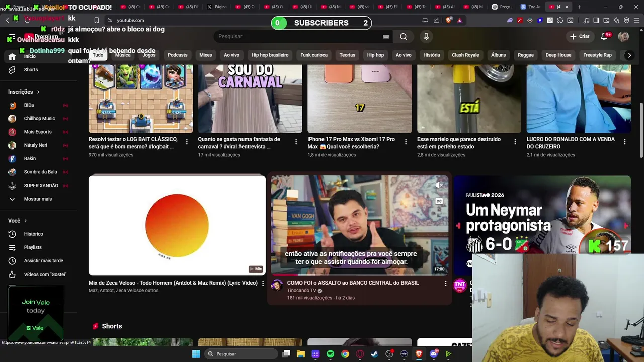Open the SOU DO CARNAVAL short thumbnail

click(250, 99)
